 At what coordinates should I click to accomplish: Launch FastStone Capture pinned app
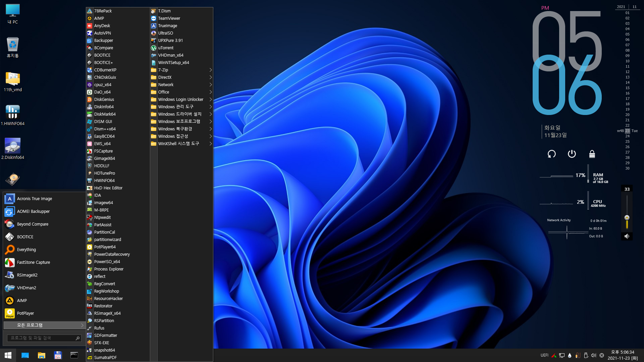pos(44,262)
